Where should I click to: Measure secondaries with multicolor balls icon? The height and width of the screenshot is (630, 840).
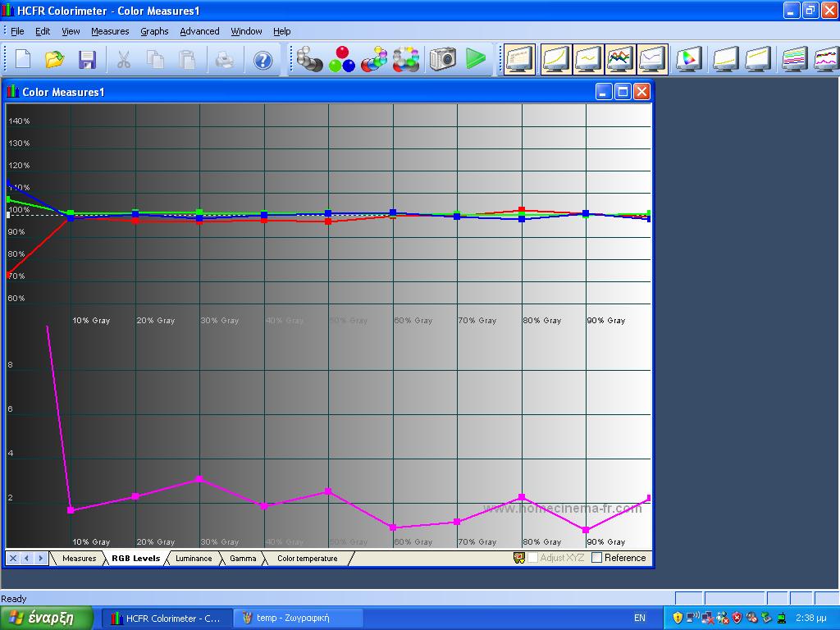point(374,59)
